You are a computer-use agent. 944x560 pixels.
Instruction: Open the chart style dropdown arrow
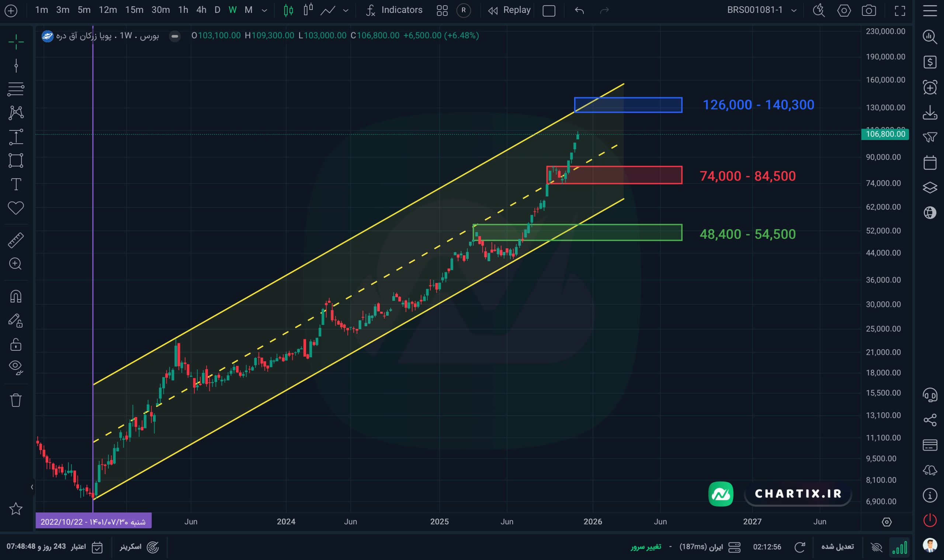click(346, 11)
